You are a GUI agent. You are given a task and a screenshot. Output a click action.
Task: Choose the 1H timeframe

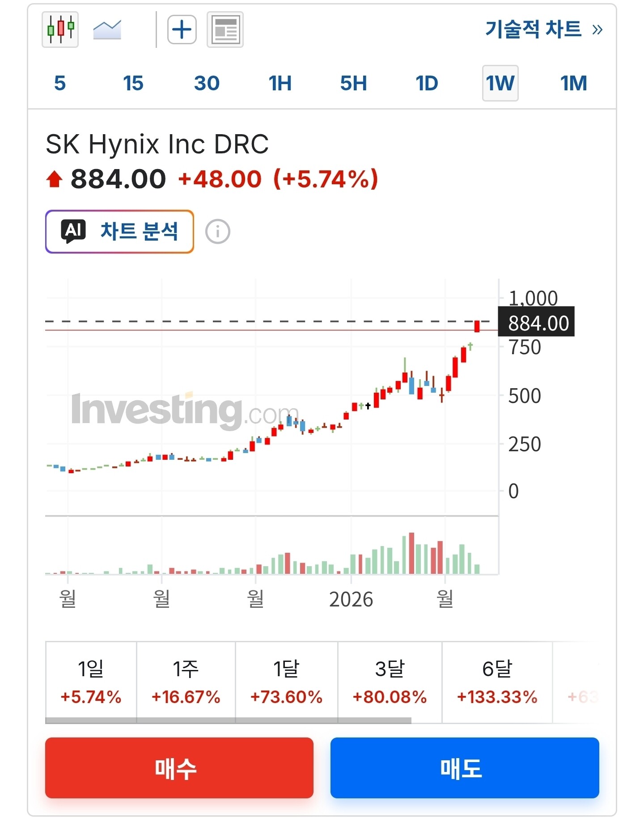(280, 83)
